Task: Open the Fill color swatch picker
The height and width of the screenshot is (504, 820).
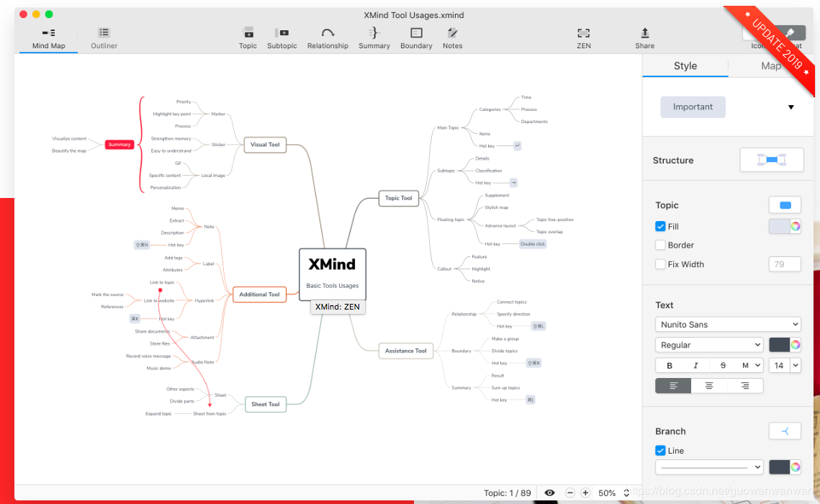Action: [x=785, y=226]
